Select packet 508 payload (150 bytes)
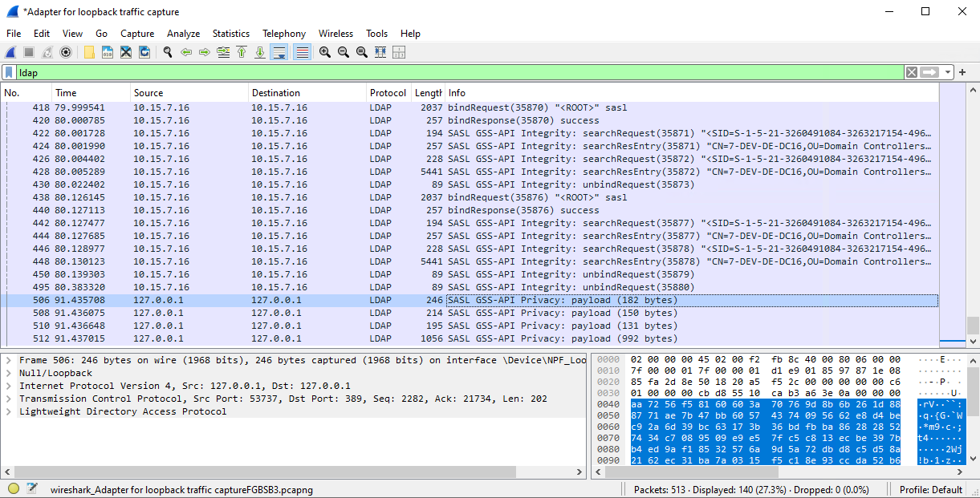The width and height of the screenshot is (980, 498). [470, 313]
